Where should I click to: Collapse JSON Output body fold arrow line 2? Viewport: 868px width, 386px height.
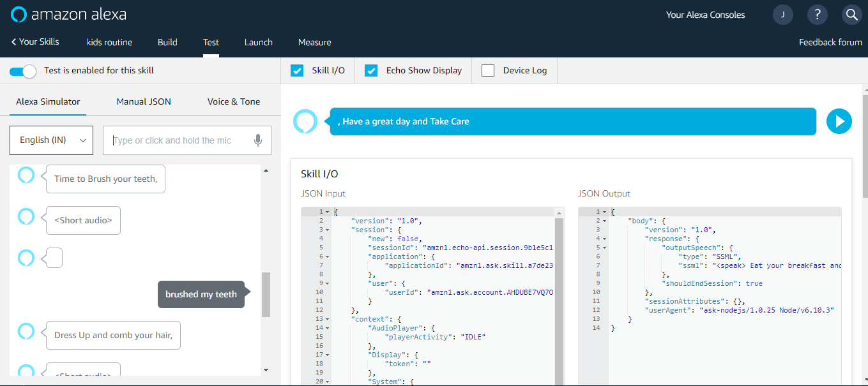pyautogui.click(x=605, y=221)
